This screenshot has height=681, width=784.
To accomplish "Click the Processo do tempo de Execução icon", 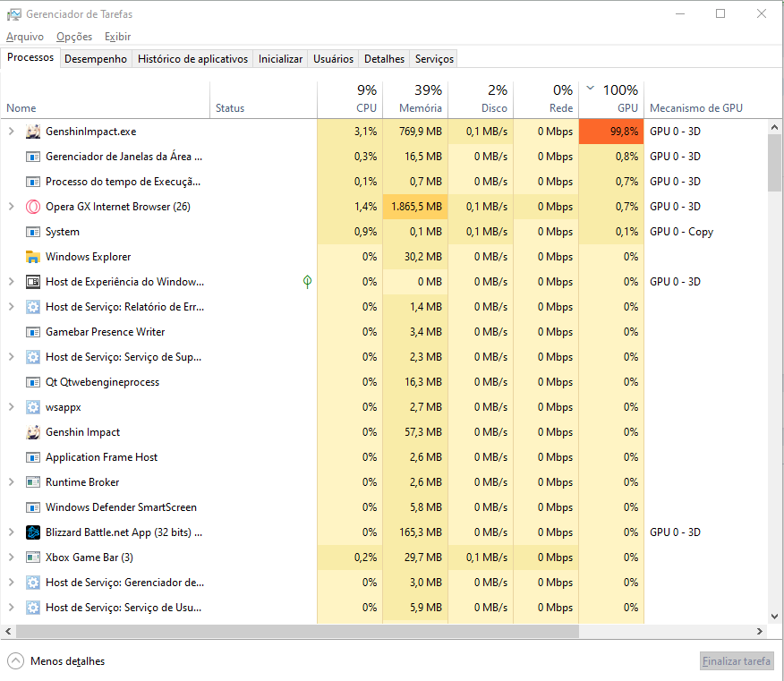I will pyautogui.click(x=33, y=182).
